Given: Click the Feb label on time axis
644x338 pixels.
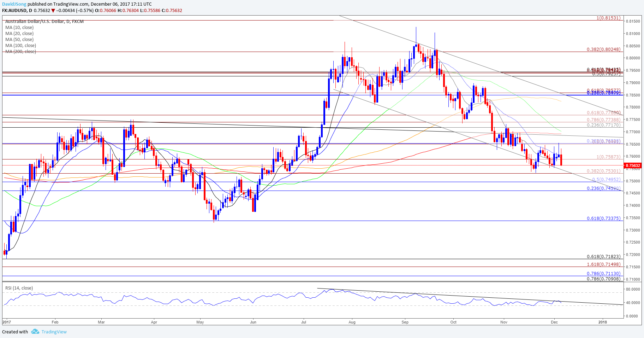Looking at the screenshot, I should [x=55, y=322].
